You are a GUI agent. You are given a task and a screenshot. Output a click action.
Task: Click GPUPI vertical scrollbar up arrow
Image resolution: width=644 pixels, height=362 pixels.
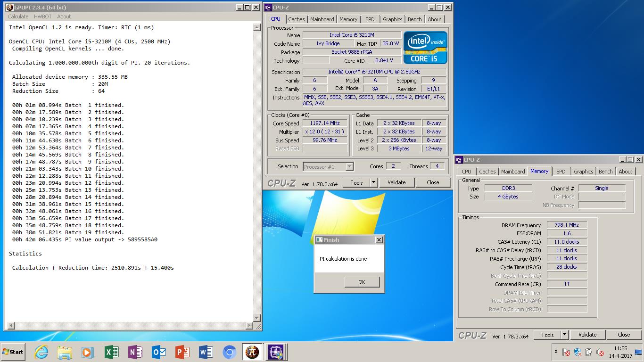[257, 28]
